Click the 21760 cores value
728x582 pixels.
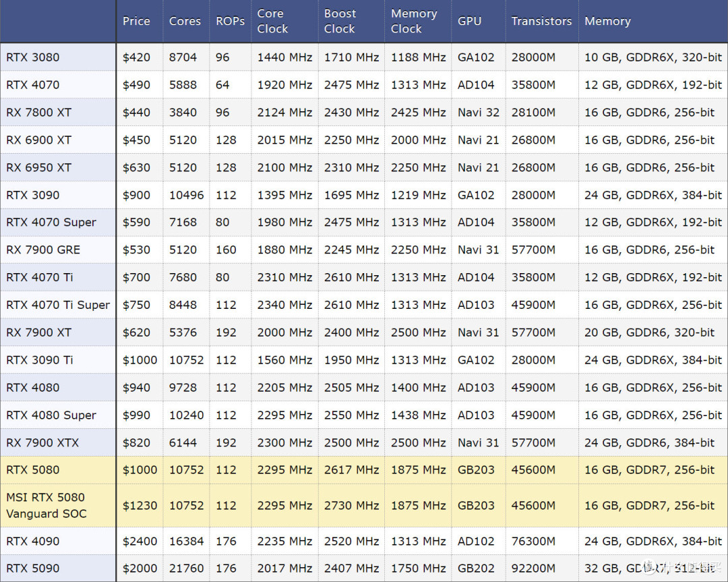tap(186, 568)
